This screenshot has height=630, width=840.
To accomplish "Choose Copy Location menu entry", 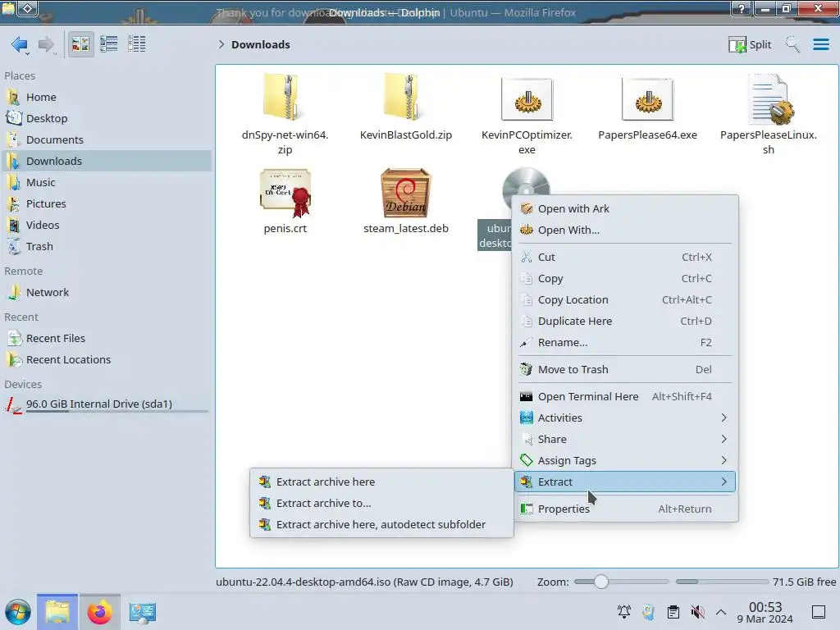I will 625,300.
